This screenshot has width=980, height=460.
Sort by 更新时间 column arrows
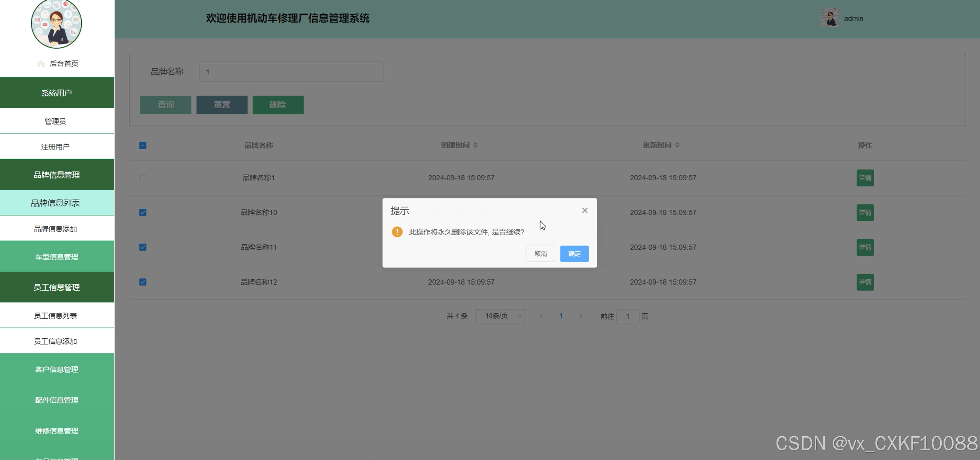pos(677,145)
